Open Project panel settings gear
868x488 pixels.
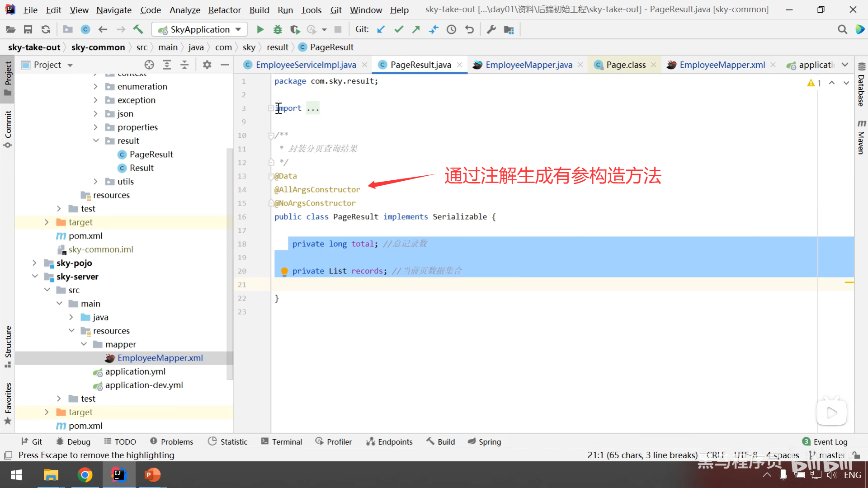[x=207, y=65]
